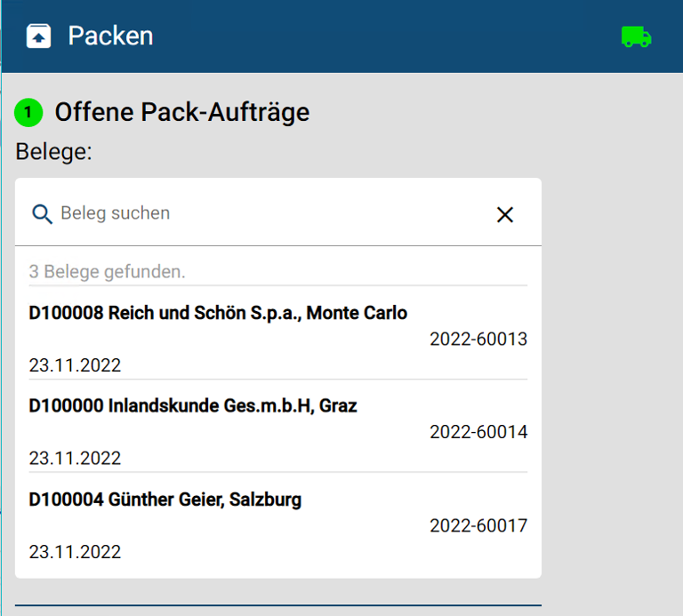Click the Offene Pack-Aufträge heading
The height and width of the screenshot is (616, 683).
coord(182,112)
